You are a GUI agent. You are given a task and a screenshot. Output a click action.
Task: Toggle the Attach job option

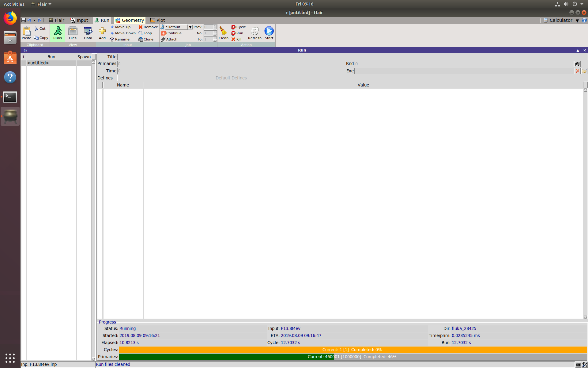pyautogui.click(x=169, y=39)
